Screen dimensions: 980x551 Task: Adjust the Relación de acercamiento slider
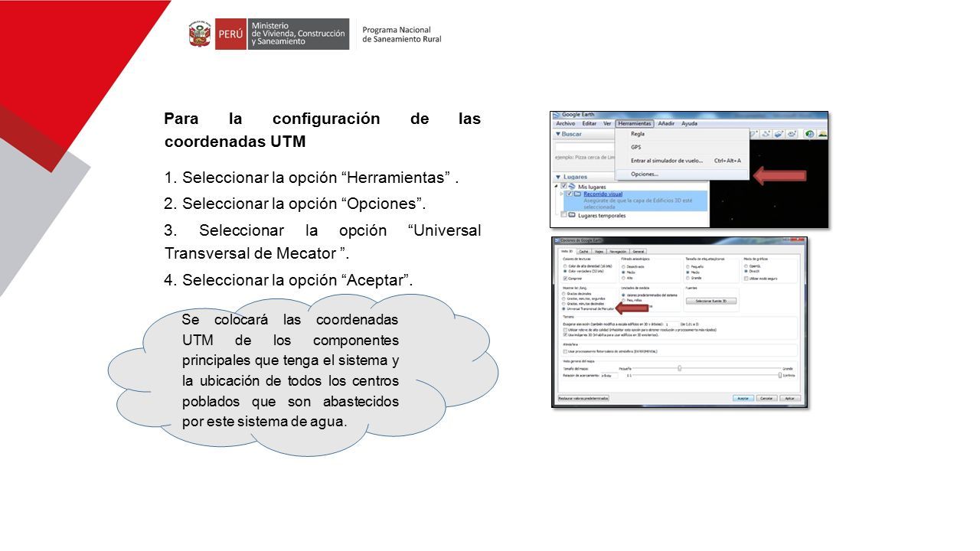pyautogui.click(x=780, y=375)
